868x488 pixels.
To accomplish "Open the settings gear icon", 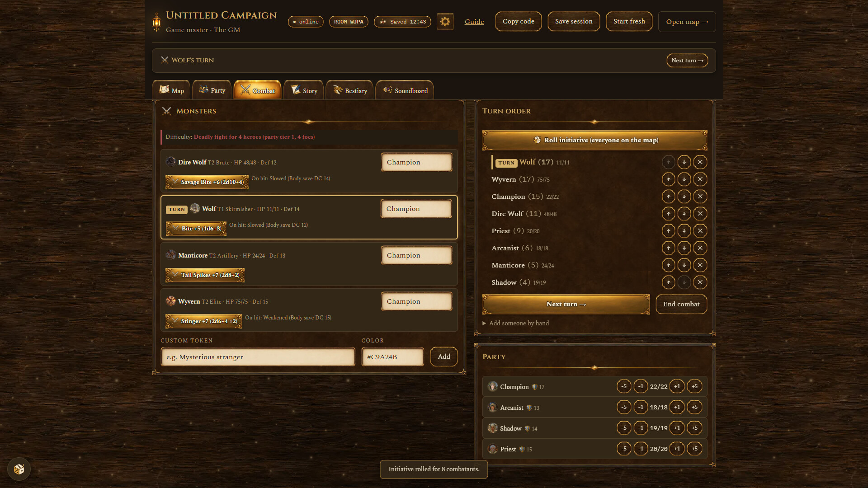I will point(445,22).
